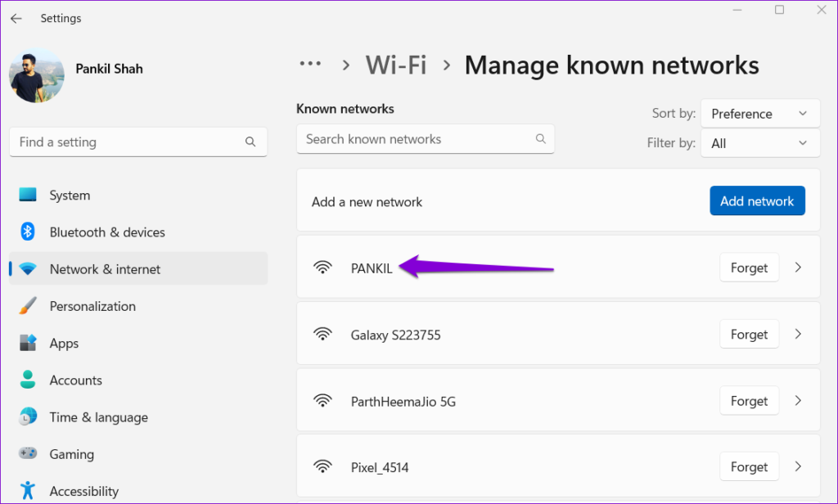Click the Wi-Fi icon beside PANKIL
Screen dimensions: 838x504
click(x=322, y=267)
